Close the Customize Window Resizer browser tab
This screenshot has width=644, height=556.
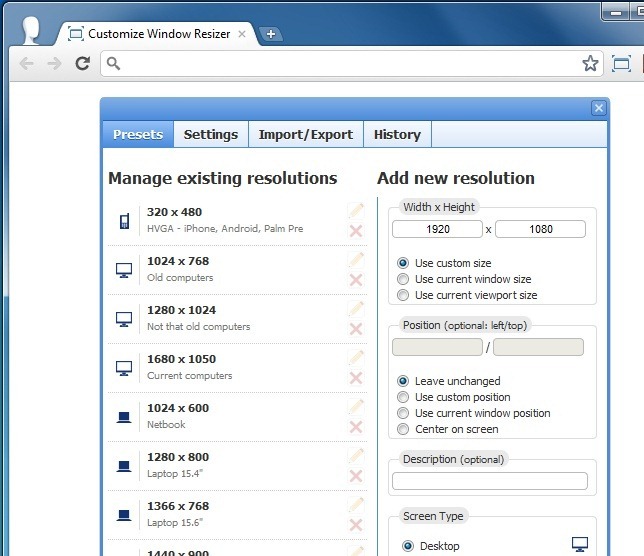click(242, 34)
